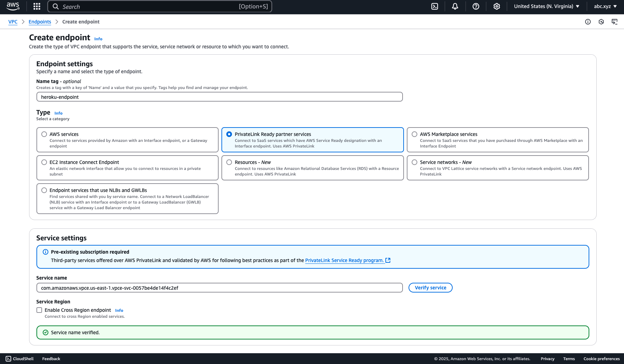
Task: Open the notifications bell
Action: point(455,6)
